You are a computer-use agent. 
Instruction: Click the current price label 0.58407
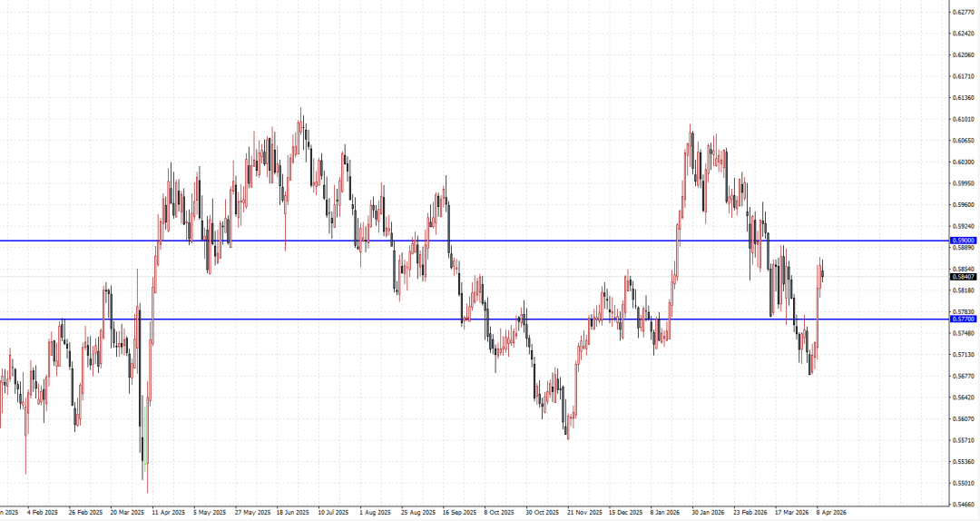point(963,277)
